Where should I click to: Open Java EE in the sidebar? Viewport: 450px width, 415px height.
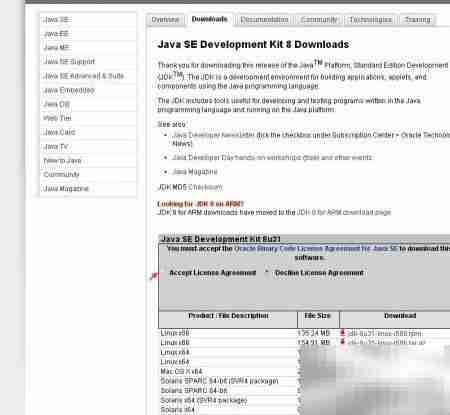(56, 34)
